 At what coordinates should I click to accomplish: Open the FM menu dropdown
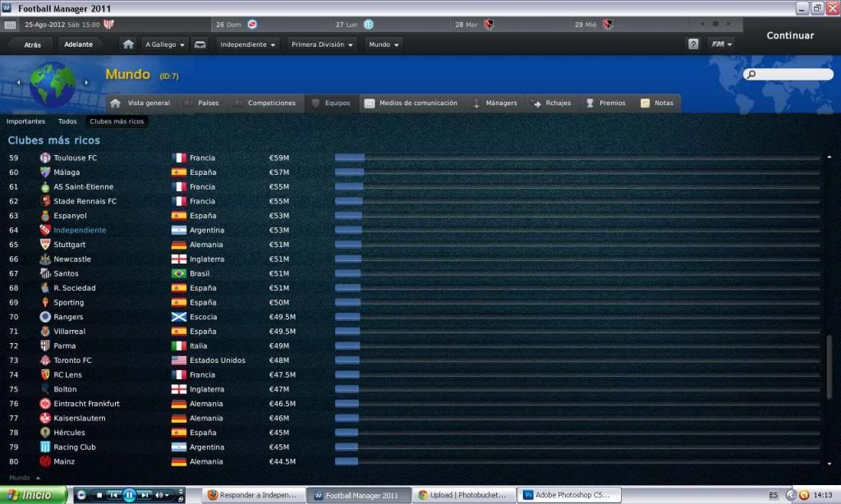click(721, 44)
